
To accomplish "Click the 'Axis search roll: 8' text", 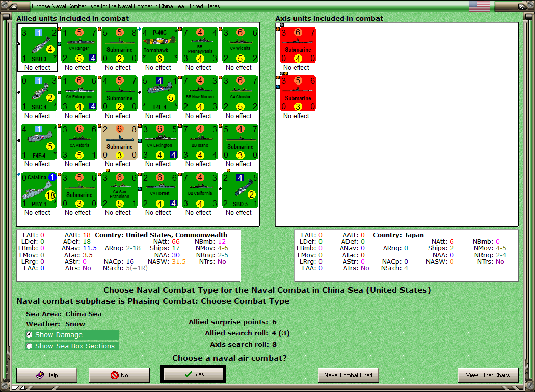I will coord(243,345).
